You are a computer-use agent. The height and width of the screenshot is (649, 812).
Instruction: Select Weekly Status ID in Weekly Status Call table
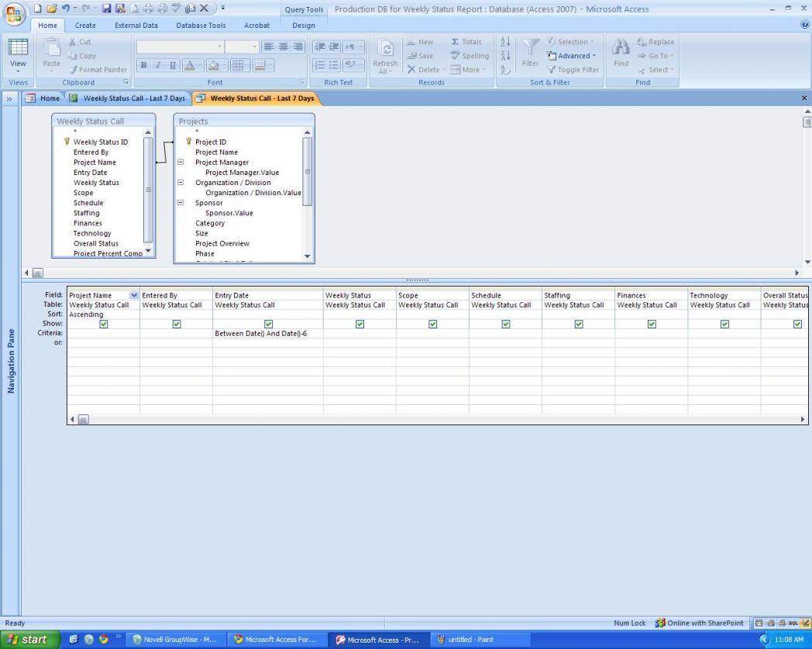tap(101, 142)
